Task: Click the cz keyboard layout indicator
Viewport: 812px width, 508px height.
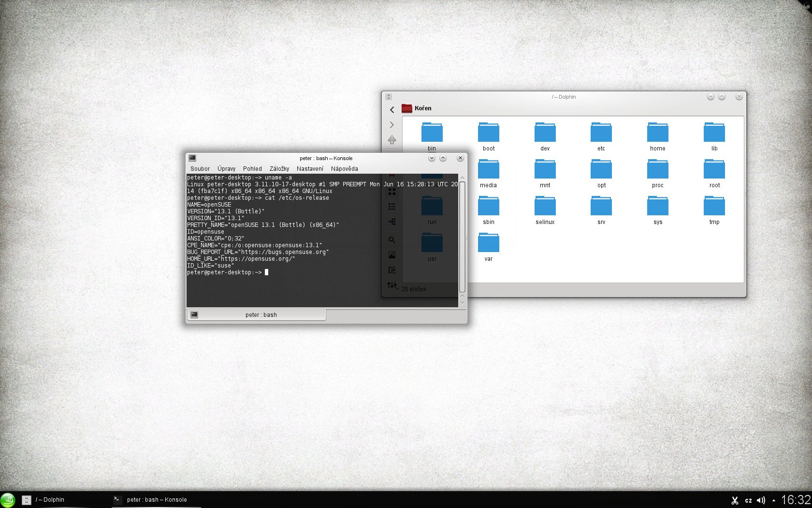Action: 748,500
